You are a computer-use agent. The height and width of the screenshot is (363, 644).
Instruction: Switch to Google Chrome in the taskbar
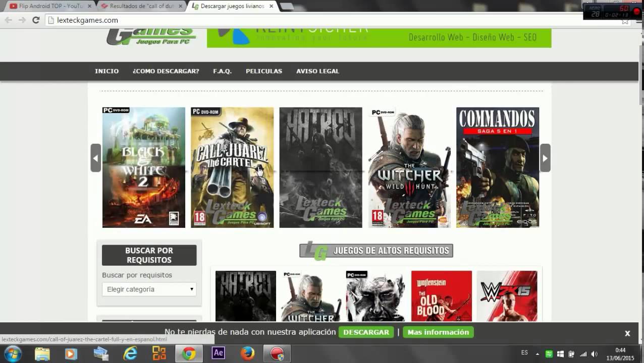[x=189, y=354]
